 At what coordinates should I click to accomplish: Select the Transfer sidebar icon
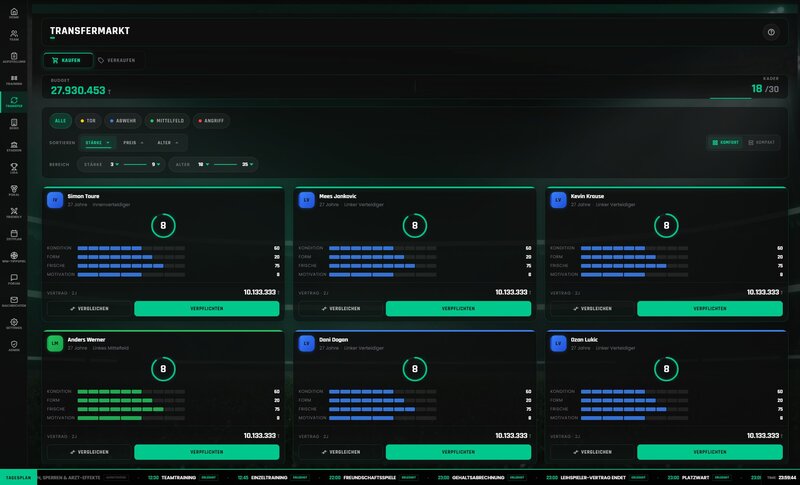click(x=14, y=102)
